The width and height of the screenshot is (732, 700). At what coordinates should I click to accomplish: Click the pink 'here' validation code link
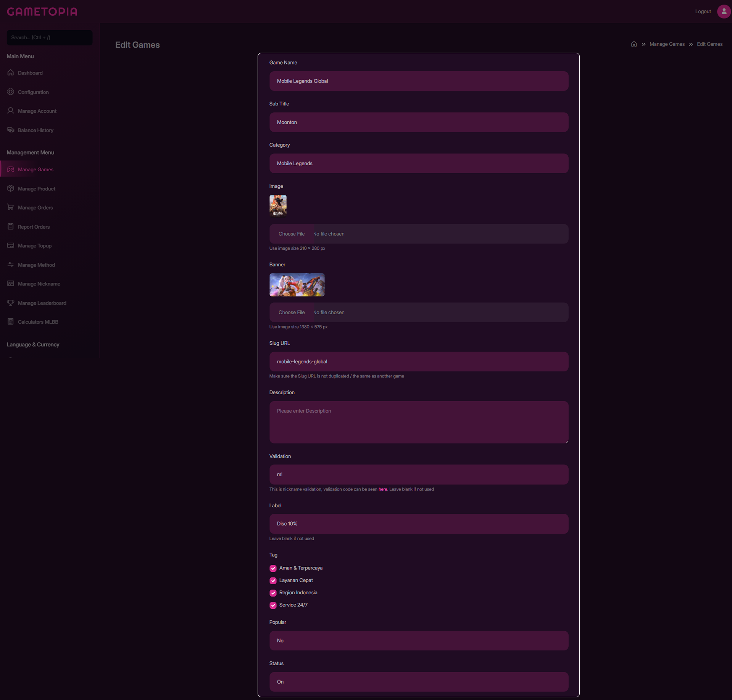pos(382,489)
